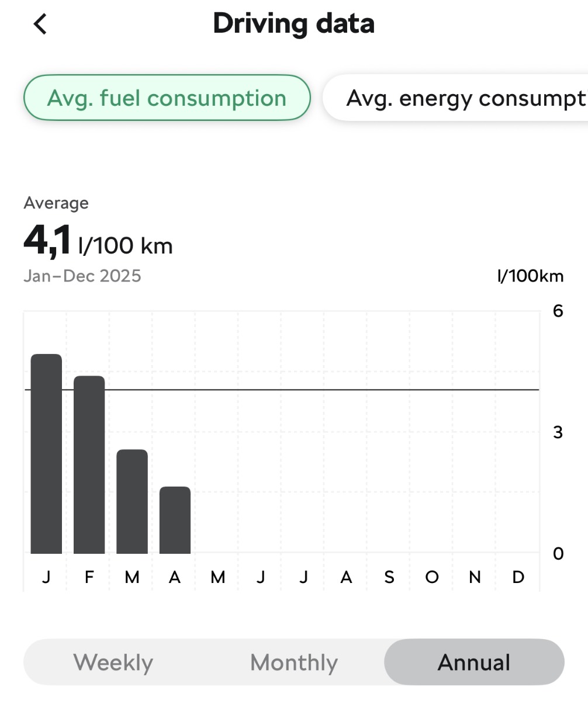Image resolution: width=588 pixels, height=701 pixels.
Task: Tap the April bar in chart
Action: [175, 520]
